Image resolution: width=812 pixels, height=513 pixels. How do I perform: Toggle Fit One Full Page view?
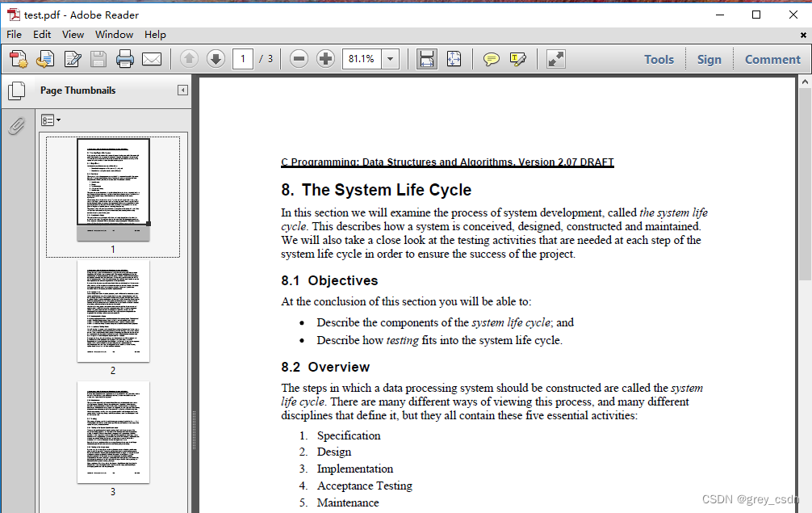pos(454,58)
